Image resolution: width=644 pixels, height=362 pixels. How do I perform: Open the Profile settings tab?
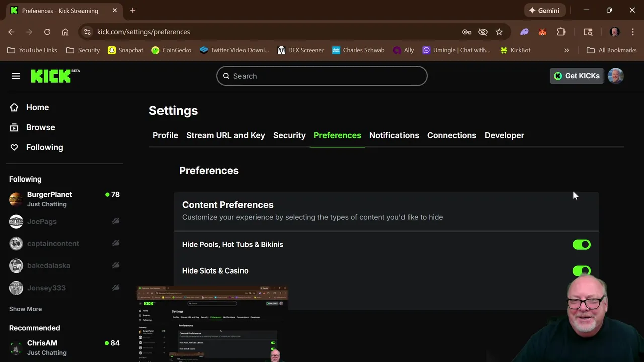tap(166, 135)
